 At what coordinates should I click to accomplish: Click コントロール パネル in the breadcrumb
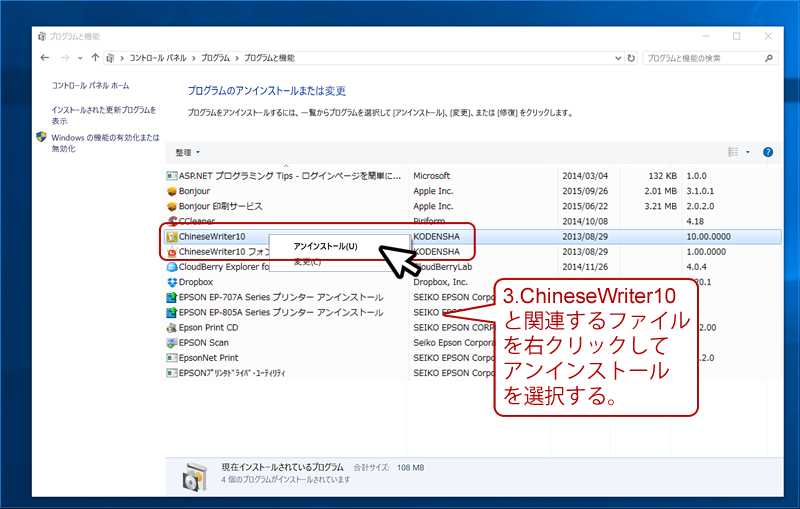click(x=158, y=58)
